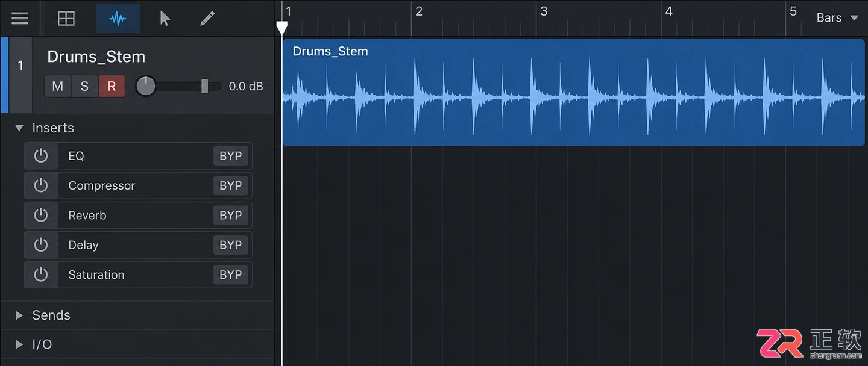This screenshot has height=366, width=868.
Task: Choose the pencil draw tool
Action: [207, 19]
